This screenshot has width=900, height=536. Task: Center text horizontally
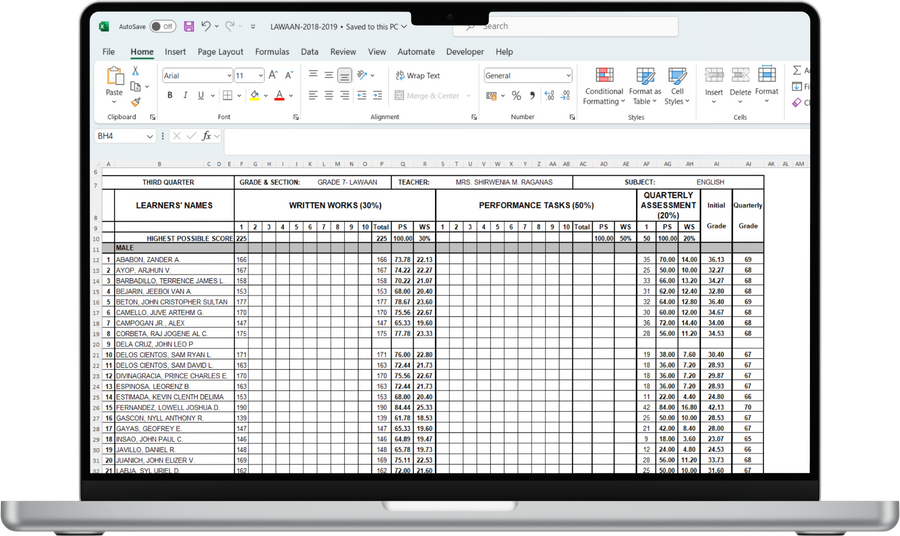click(329, 95)
